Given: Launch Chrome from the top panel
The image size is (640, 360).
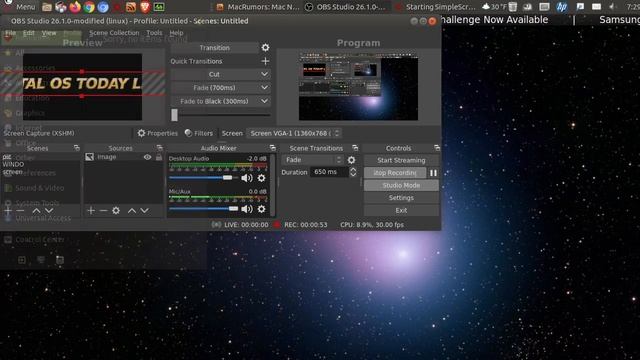Looking at the screenshot, I should coord(89,7).
